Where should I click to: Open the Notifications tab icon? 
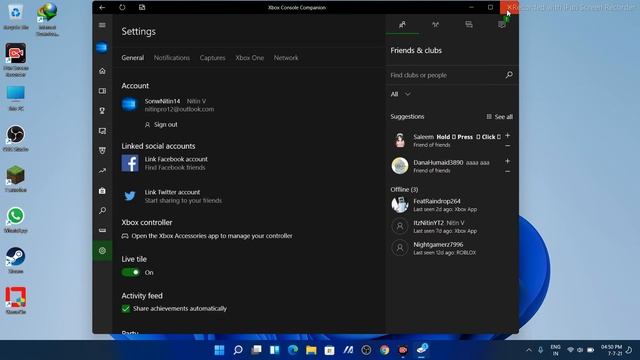[x=502, y=24]
